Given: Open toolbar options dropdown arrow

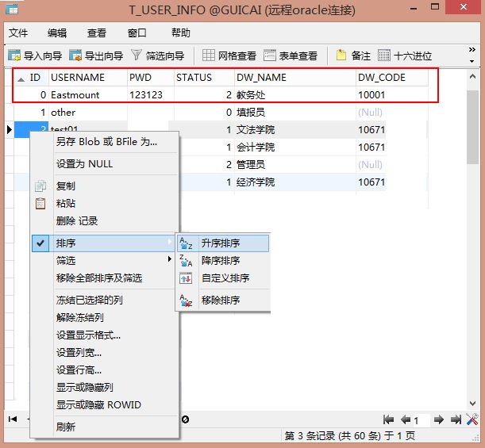Looking at the screenshot, I should click(472, 61).
